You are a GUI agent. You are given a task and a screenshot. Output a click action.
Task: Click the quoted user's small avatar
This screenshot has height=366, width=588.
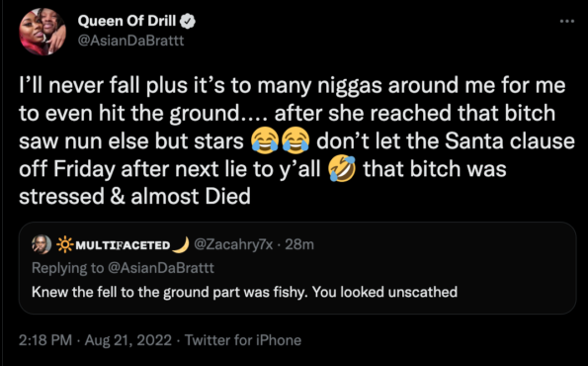click(42, 244)
